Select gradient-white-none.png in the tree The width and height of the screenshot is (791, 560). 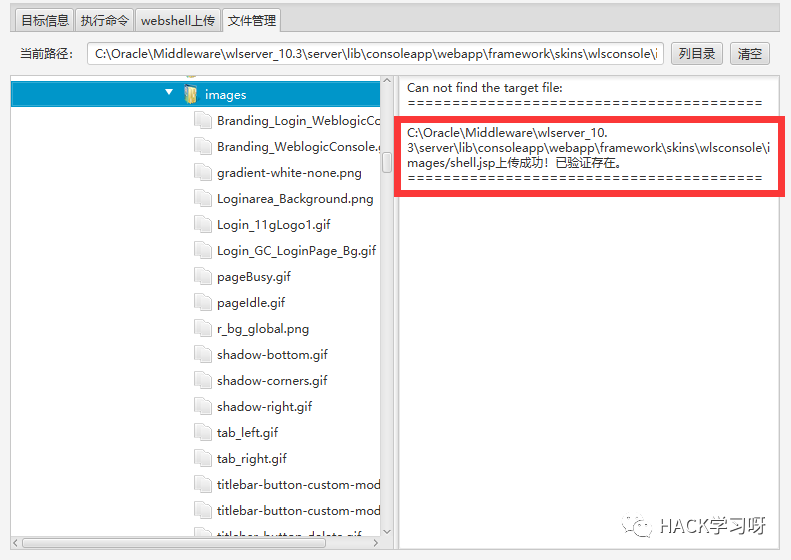click(289, 173)
